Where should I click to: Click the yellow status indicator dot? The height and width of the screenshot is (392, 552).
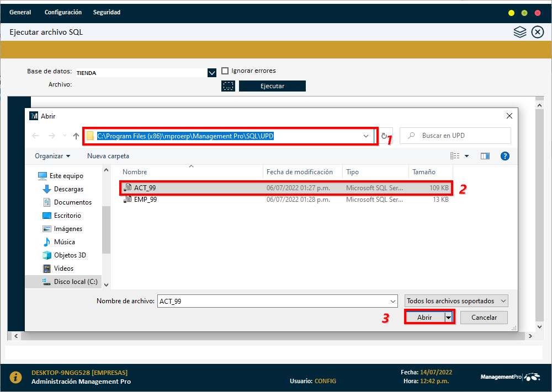tap(511, 12)
